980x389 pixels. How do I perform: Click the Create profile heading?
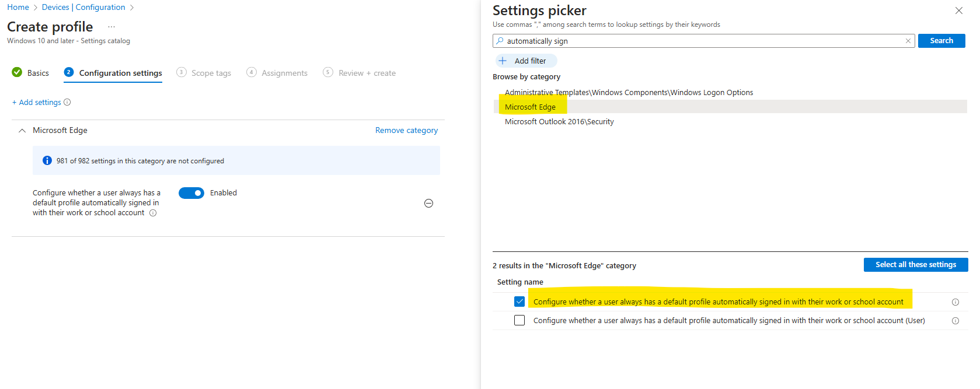point(50,27)
